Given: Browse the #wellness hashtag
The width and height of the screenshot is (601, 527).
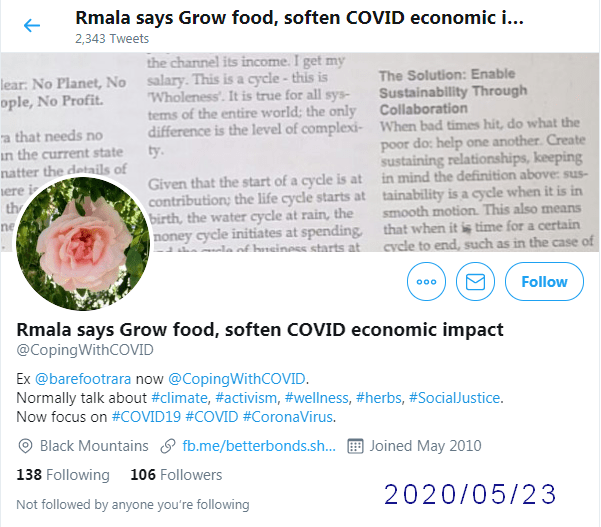Looking at the screenshot, I should [x=317, y=398].
